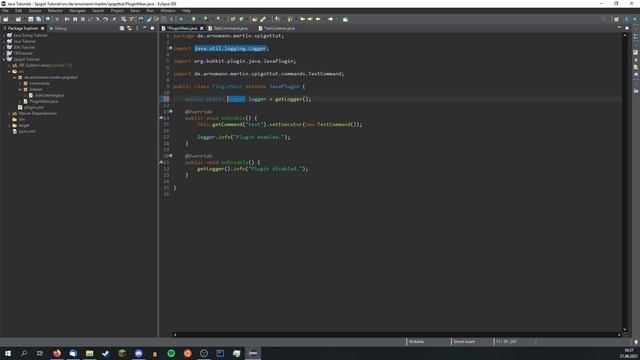Toggle Link with Editor in Package Explorer
640x360 pixels.
point(129,28)
